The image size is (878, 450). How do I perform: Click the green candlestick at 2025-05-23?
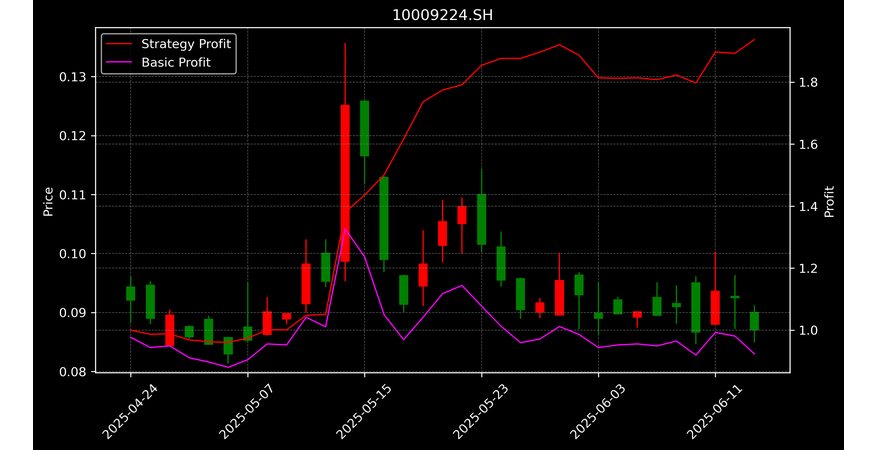482,219
